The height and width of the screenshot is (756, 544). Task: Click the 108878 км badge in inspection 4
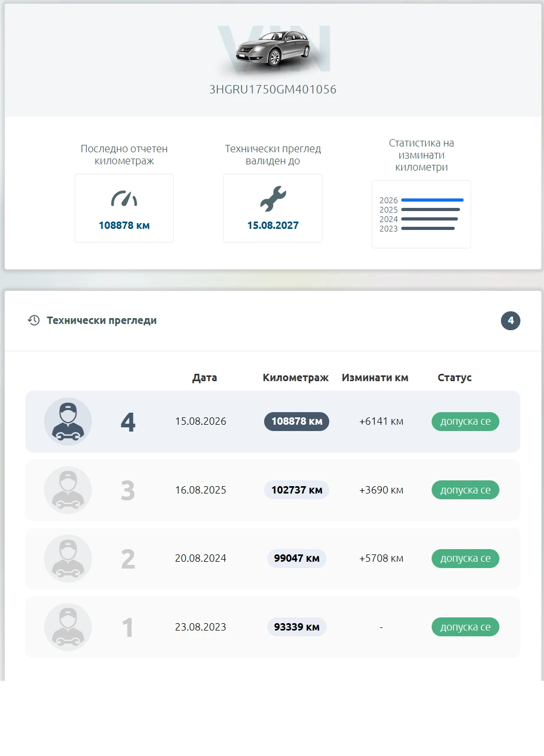point(297,422)
